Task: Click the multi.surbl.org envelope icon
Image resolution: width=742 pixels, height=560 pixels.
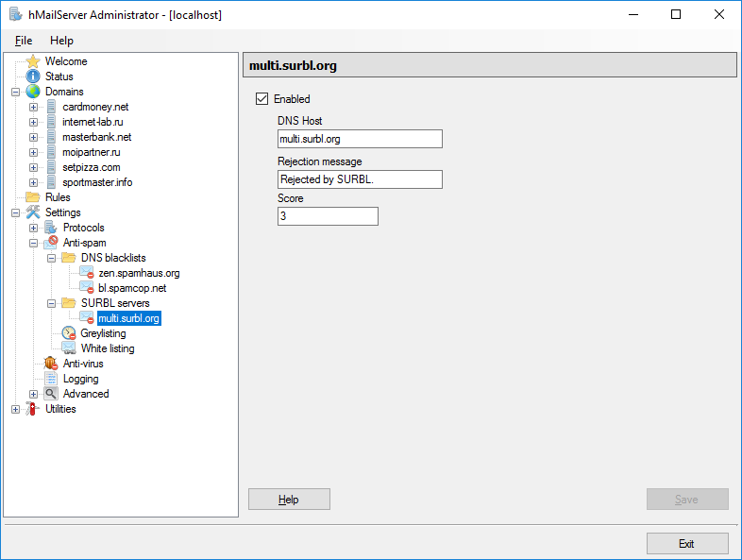Action: (x=87, y=318)
